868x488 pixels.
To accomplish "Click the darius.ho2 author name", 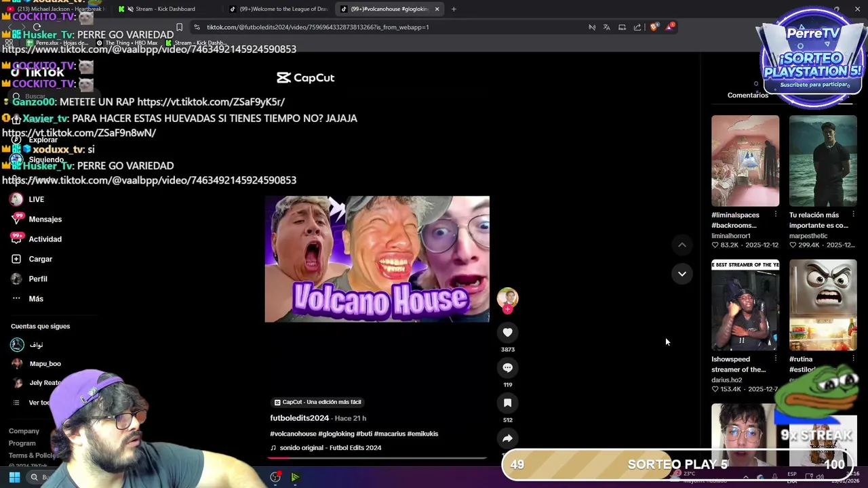I will pyautogui.click(x=726, y=380).
